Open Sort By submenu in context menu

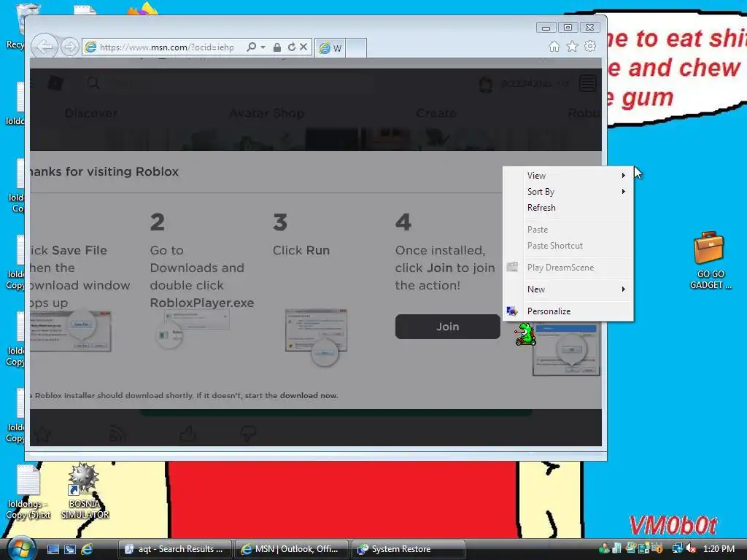tap(568, 192)
